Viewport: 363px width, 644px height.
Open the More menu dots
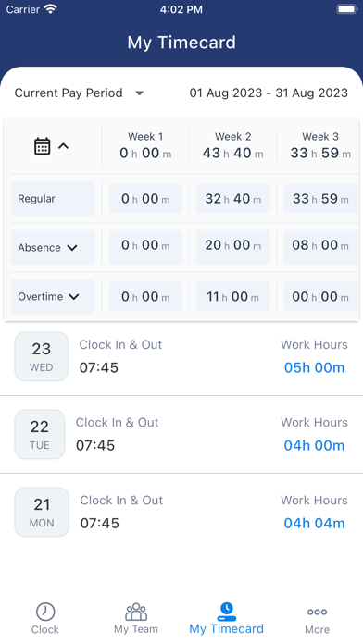[317, 612]
